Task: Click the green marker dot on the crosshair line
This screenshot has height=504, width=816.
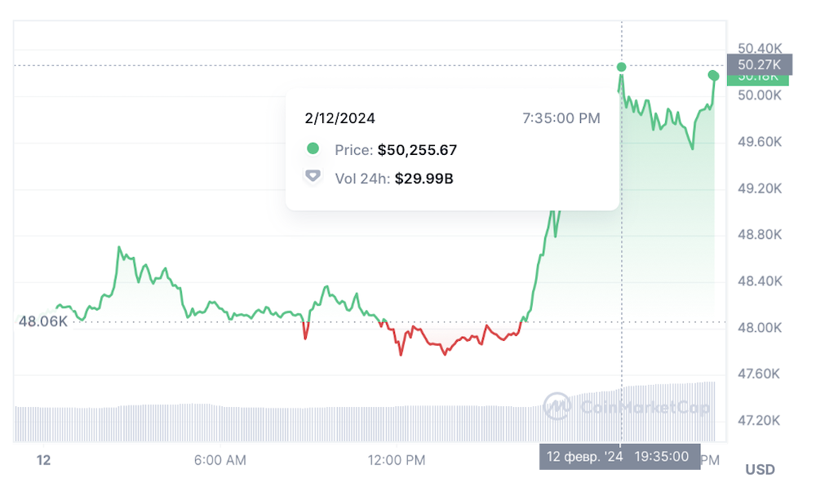Action: click(622, 67)
